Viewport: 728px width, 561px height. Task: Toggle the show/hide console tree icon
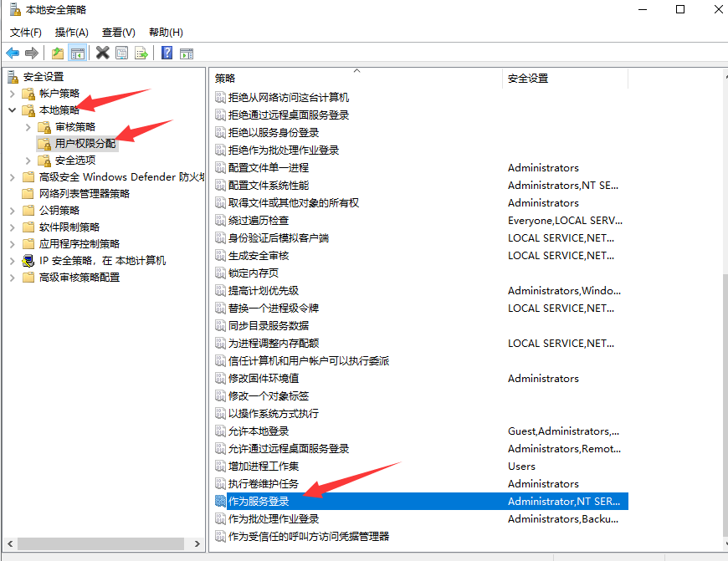pyautogui.click(x=78, y=53)
